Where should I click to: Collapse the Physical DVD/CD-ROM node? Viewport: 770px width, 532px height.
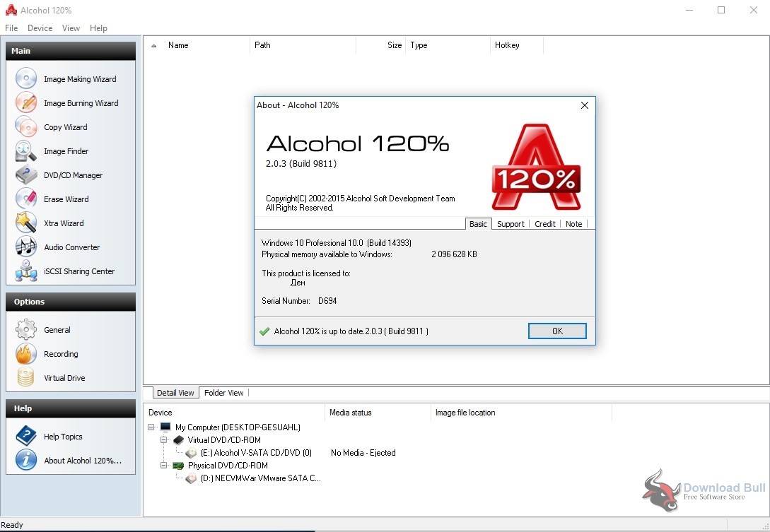pyautogui.click(x=163, y=465)
